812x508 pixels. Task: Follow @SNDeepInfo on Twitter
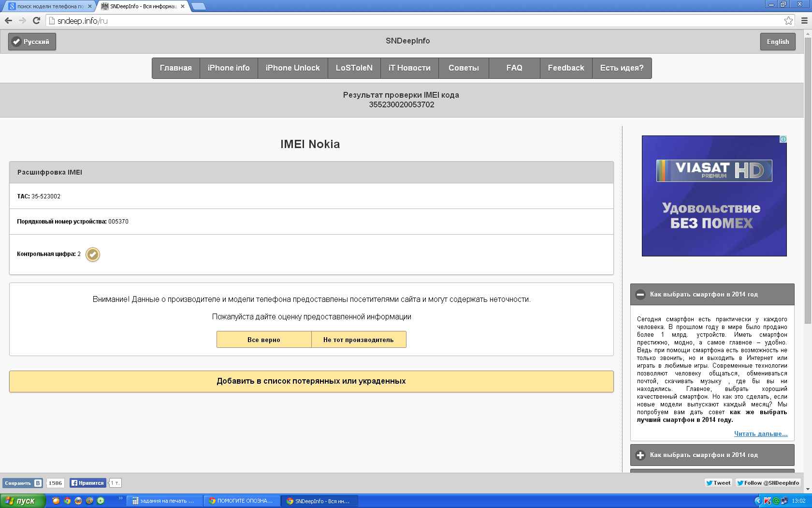(x=768, y=483)
